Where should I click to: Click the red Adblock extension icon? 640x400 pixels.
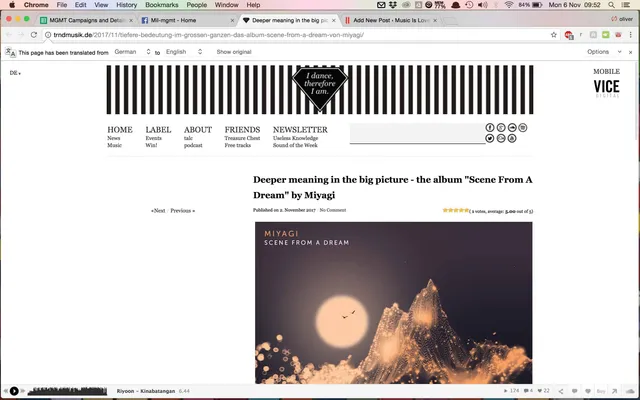569,35
